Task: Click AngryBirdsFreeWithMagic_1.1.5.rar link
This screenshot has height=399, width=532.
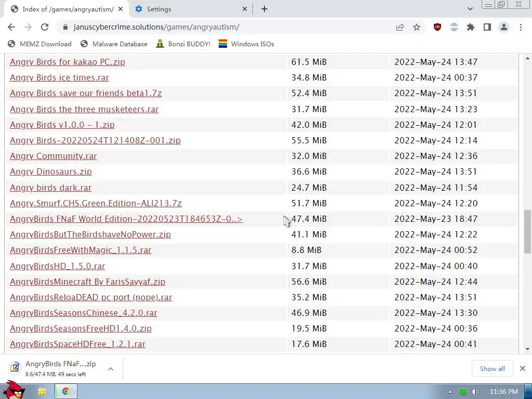Action: click(81, 250)
